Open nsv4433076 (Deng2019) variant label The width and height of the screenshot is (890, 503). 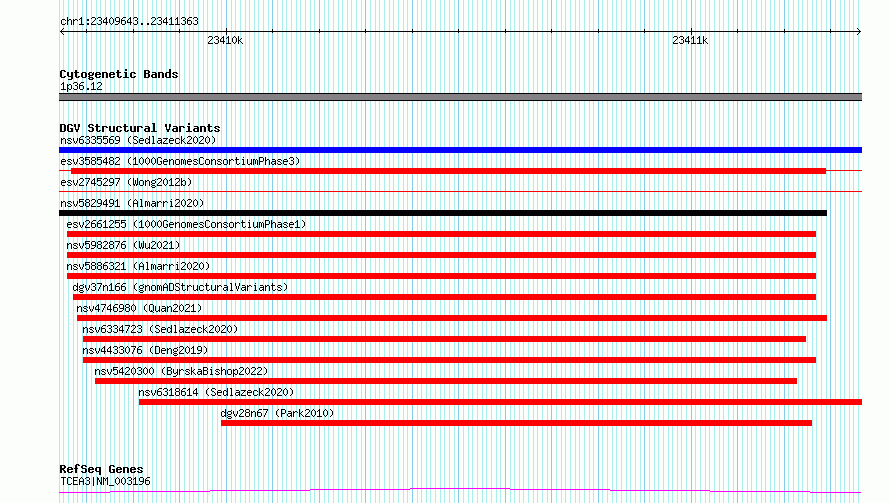coord(145,350)
